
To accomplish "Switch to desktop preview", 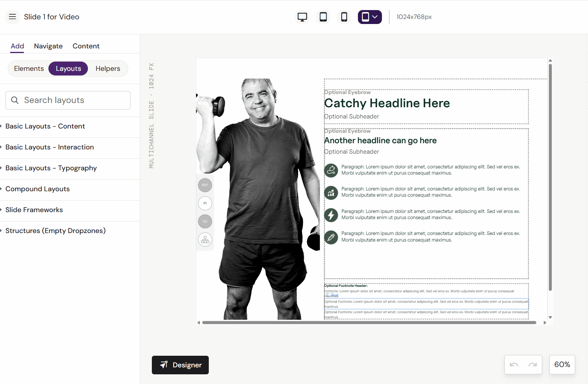I will click(302, 17).
